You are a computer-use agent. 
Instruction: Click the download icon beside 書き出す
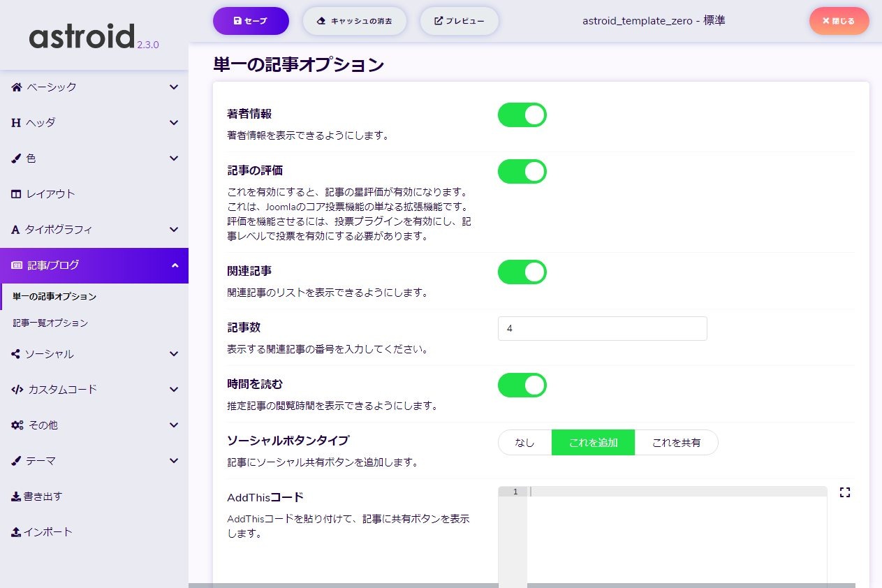pos(16,497)
